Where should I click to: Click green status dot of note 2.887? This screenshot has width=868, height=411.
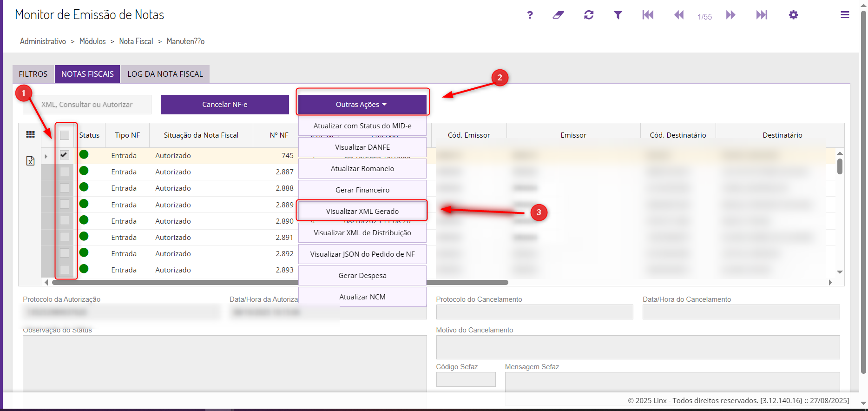(x=84, y=171)
